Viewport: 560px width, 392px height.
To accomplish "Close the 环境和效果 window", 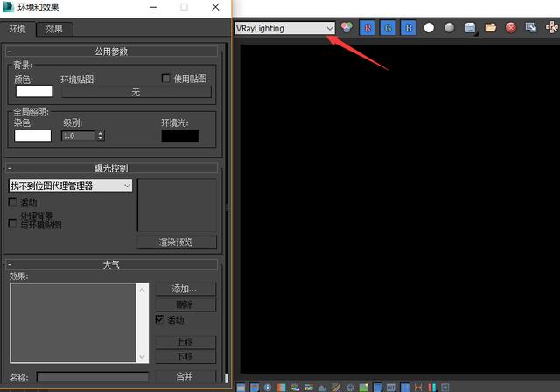I will [x=215, y=7].
